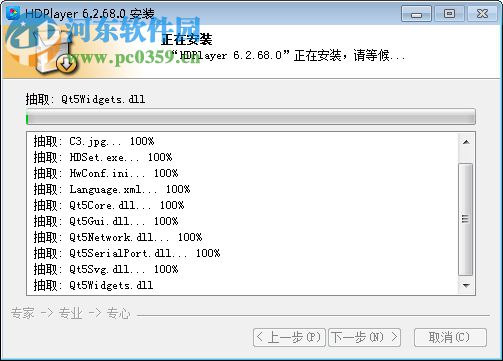Click the log list scroll down arrow
503x361 pixels.
pyautogui.click(x=466, y=285)
